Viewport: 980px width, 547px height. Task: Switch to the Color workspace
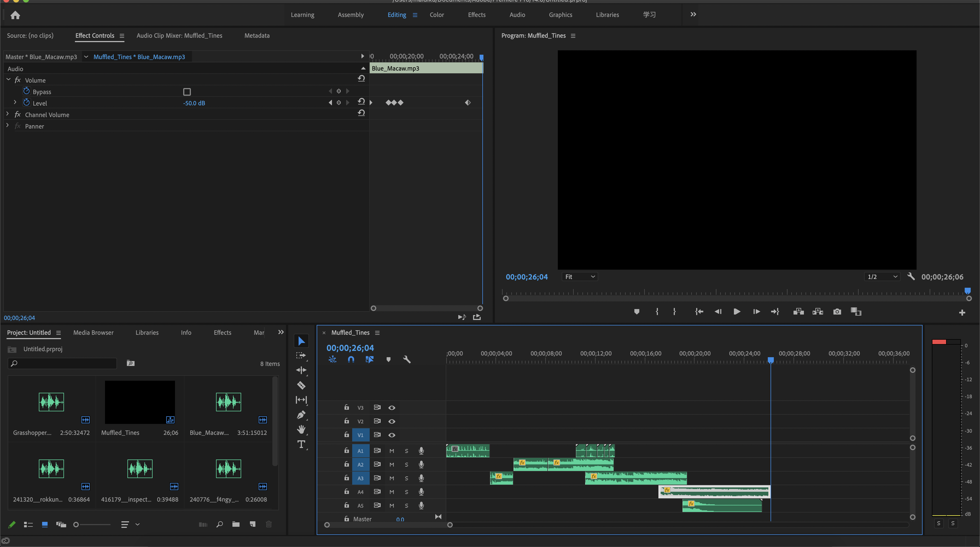(437, 15)
